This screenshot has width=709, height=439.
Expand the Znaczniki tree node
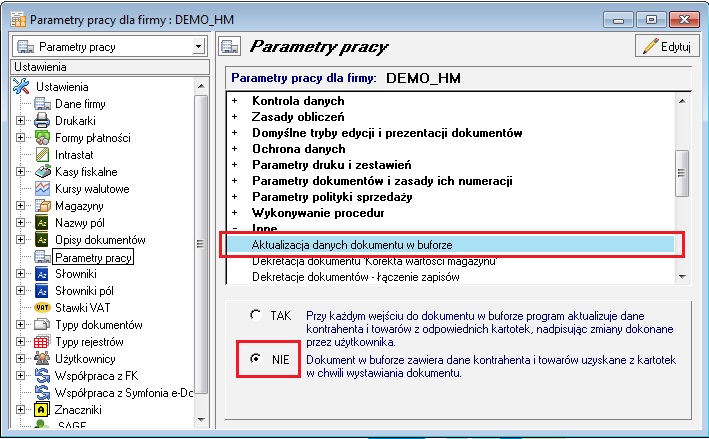point(20,410)
